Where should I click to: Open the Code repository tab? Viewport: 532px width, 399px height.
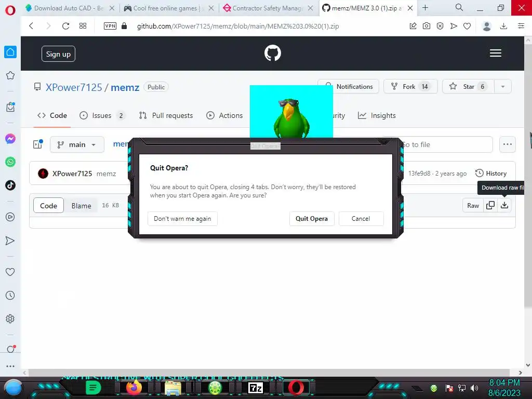pyautogui.click(x=52, y=115)
